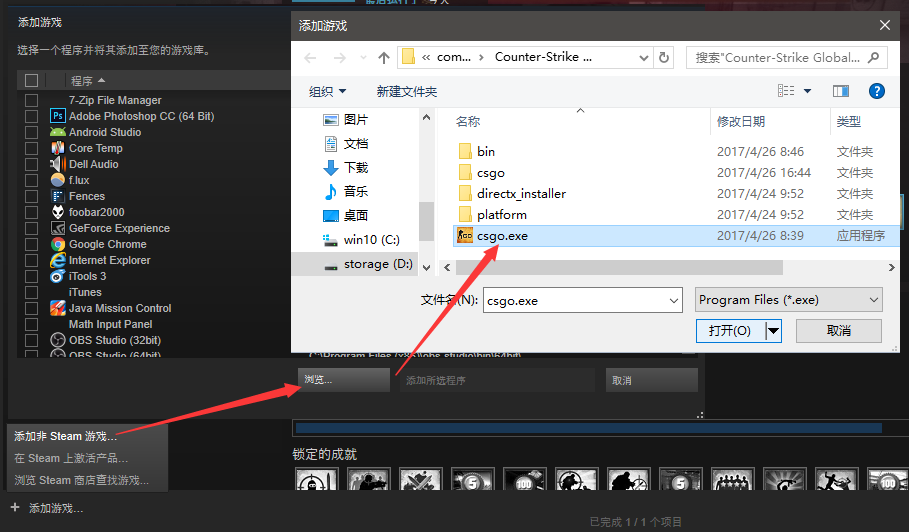The width and height of the screenshot is (909, 532).
Task: Check the 7-Zip File Manager checkbox
Action: (31, 100)
